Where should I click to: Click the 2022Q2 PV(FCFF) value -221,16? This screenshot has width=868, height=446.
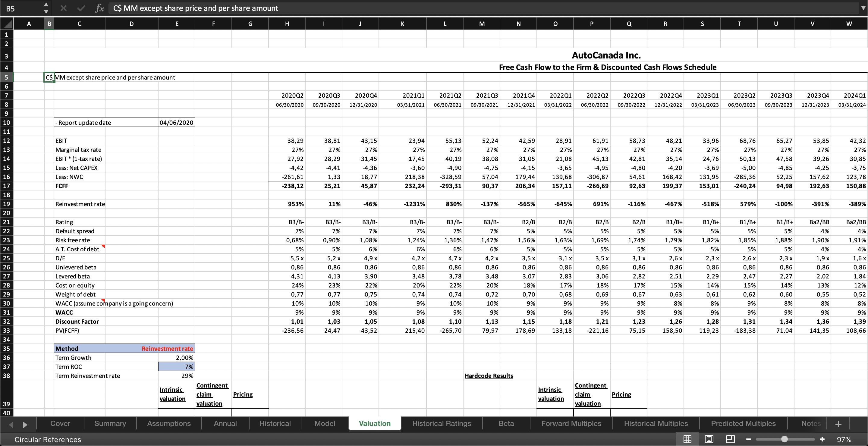click(592, 331)
